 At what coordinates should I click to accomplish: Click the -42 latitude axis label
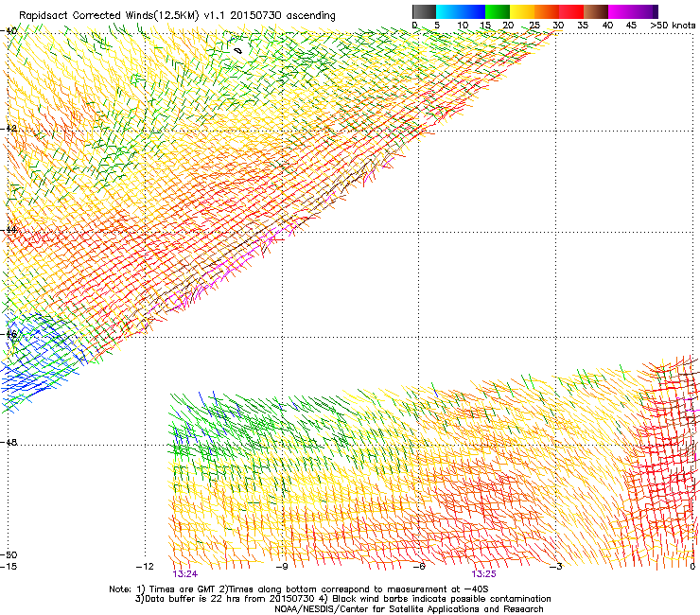tap(9, 129)
